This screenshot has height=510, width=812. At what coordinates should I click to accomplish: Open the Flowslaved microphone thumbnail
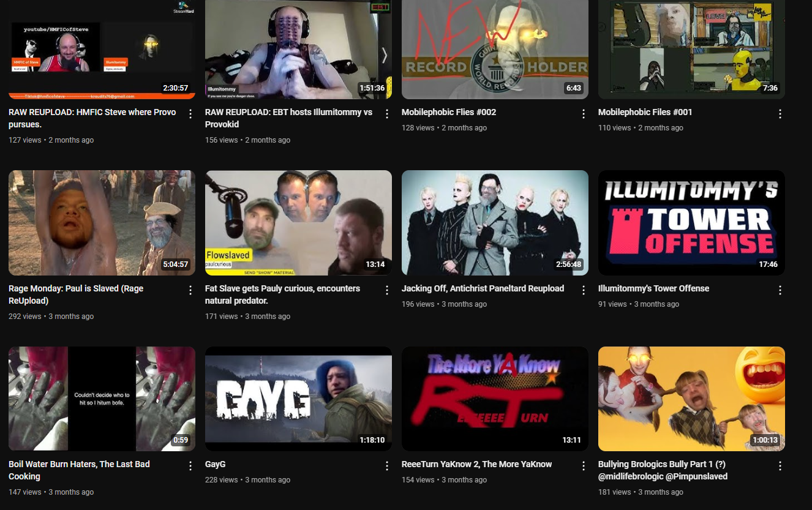coord(298,223)
